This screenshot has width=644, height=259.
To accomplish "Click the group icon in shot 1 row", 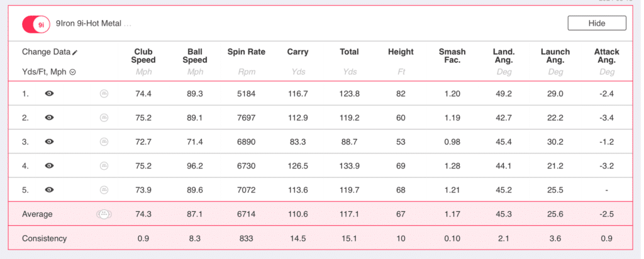I will coord(104,94).
